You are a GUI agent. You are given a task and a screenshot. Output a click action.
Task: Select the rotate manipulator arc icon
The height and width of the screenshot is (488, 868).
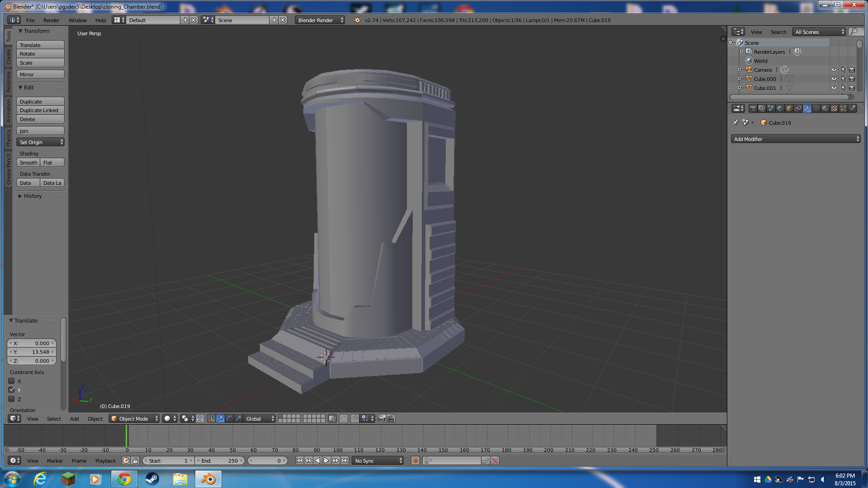coord(229,419)
